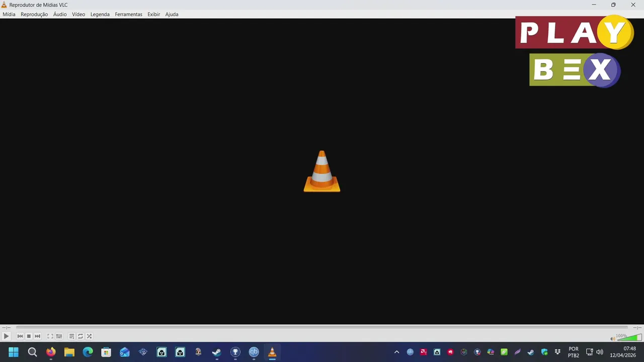Click the elapsed time label
644x362 pixels.
(6, 327)
